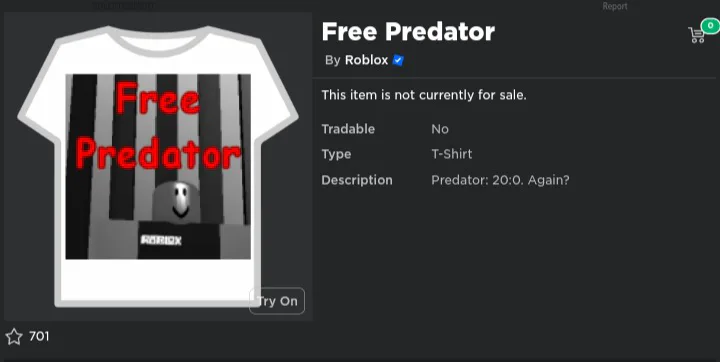The height and width of the screenshot is (362, 720).
Task: Click the Description label
Action: click(x=357, y=180)
